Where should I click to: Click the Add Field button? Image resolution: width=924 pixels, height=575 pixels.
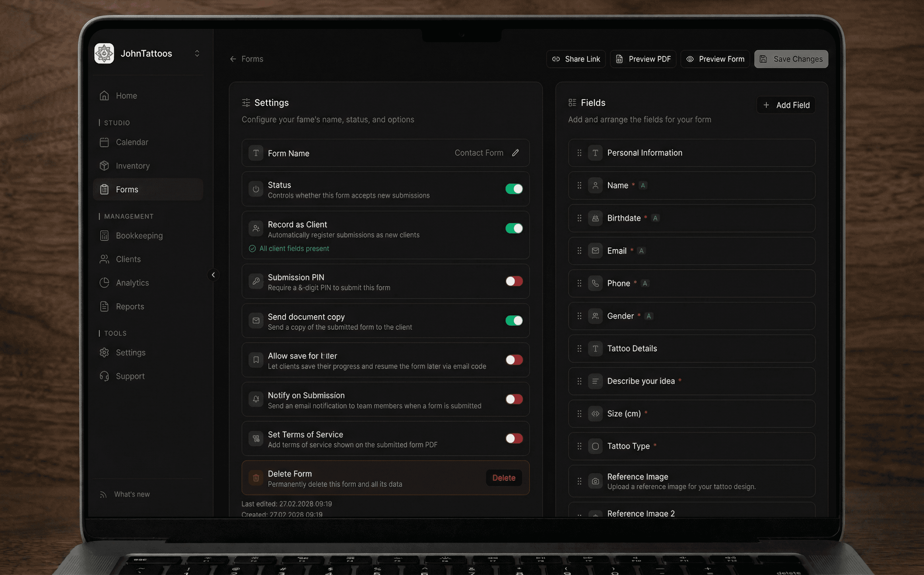coord(786,105)
